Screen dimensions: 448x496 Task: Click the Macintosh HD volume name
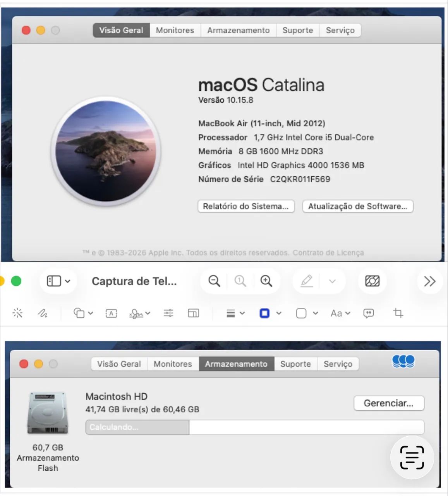click(117, 396)
